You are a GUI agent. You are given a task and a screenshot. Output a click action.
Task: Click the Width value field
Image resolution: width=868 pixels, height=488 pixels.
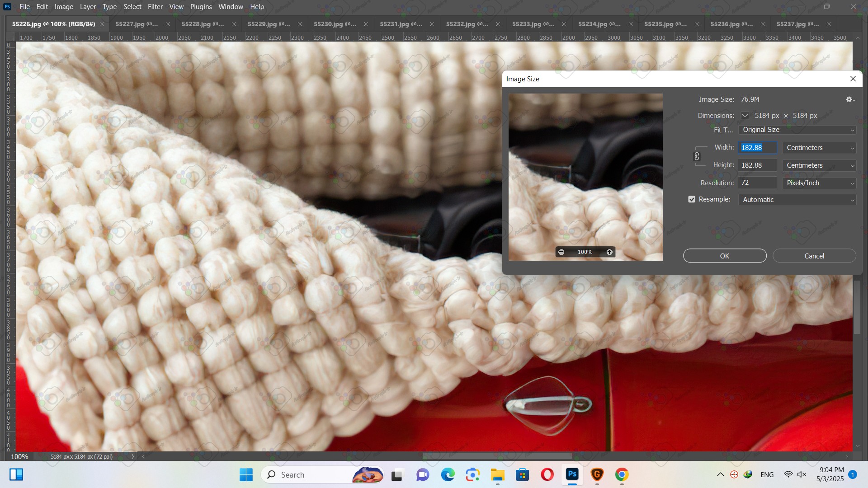click(757, 148)
